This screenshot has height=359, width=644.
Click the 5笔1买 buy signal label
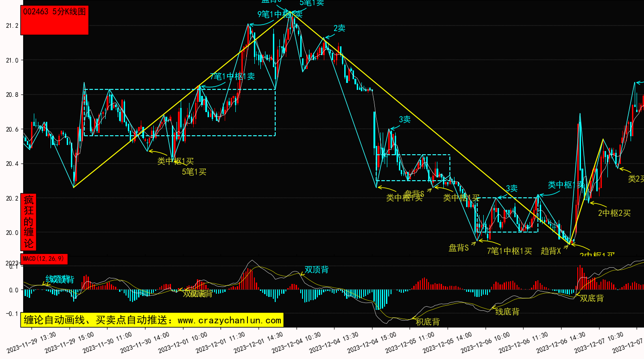click(194, 172)
